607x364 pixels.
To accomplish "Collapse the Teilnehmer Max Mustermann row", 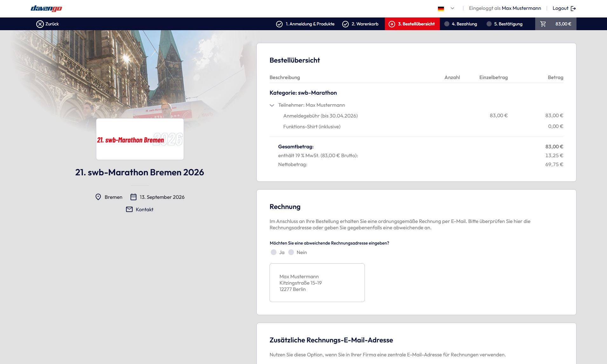I will point(272,105).
